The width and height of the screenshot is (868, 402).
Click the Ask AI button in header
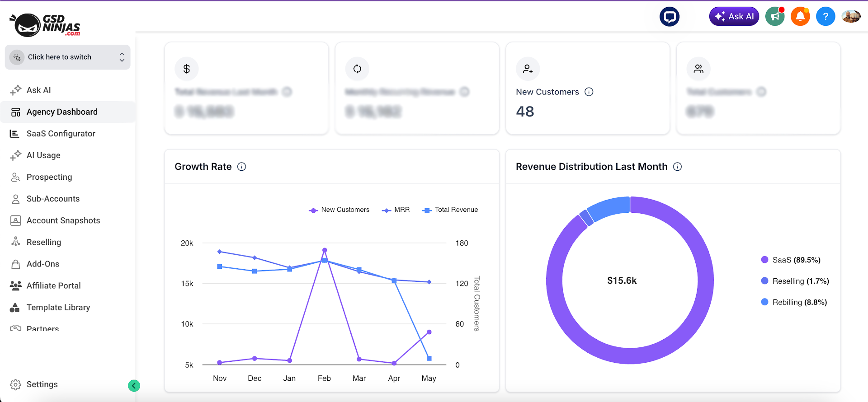pyautogui.click(x=734, y=17)
